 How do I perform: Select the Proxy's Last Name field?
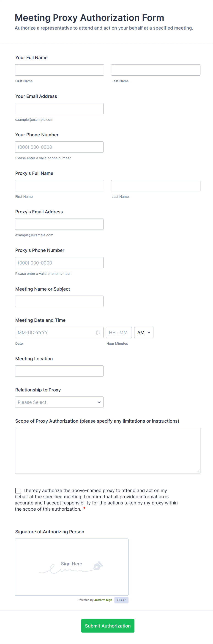point(156,185)
